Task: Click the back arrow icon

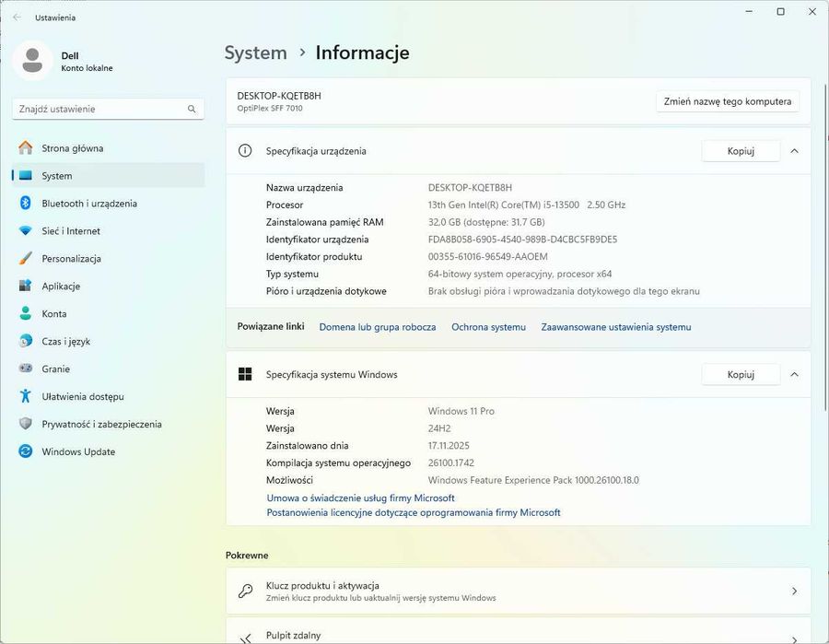Action: pos(17,17)
